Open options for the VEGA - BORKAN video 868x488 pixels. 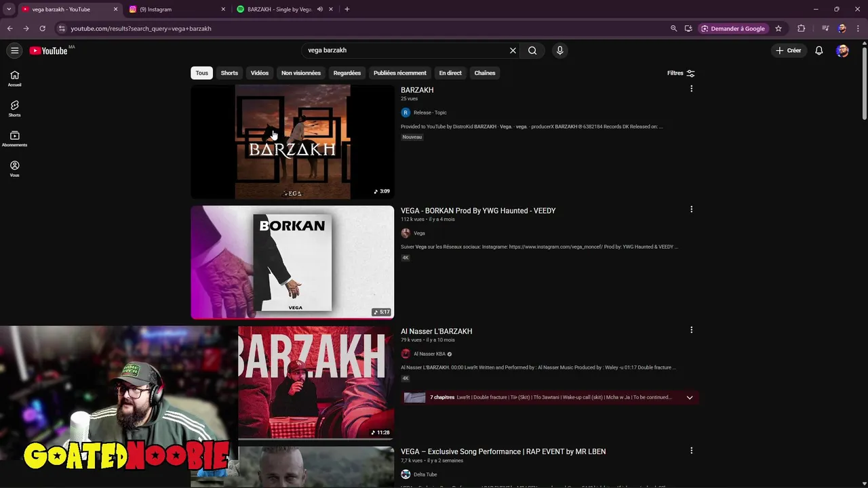pyautogui.click(x=691, y=209)
